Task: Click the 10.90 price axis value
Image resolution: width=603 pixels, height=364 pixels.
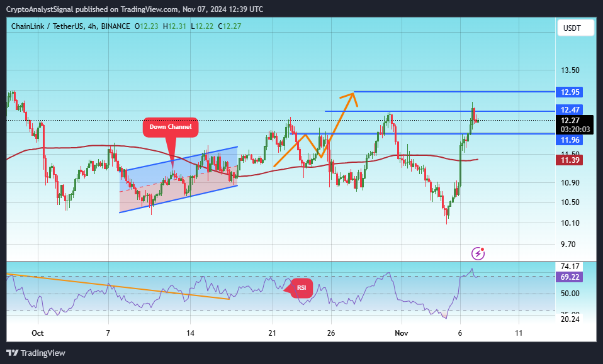Action: [570, 183]
